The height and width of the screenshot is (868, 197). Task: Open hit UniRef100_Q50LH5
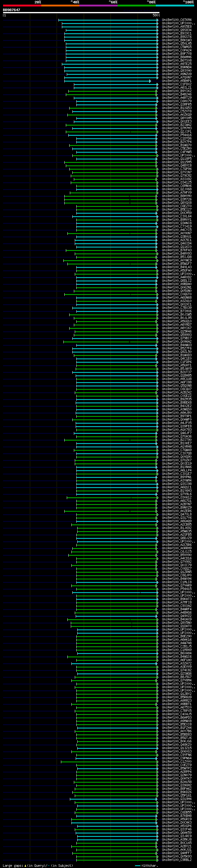(176, 43)
